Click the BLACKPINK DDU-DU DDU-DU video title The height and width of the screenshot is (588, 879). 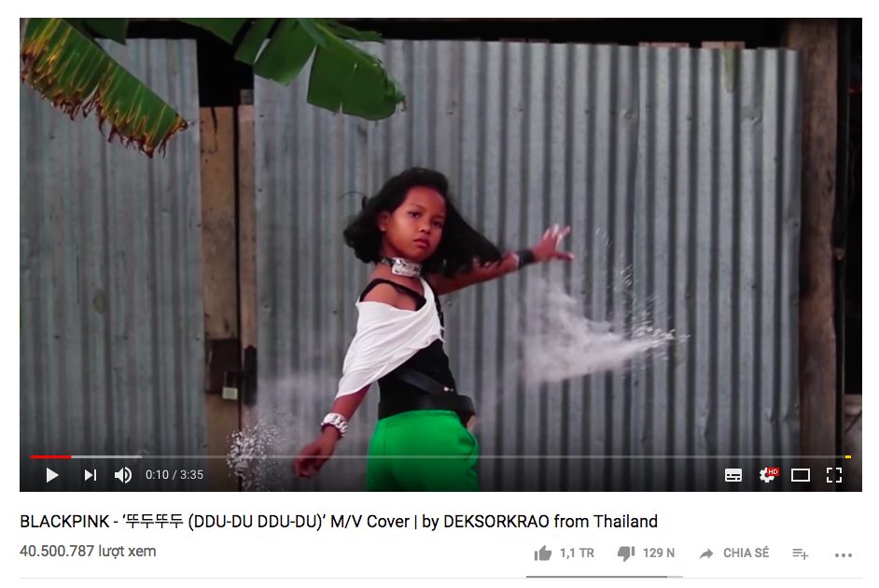click(339, 522)
